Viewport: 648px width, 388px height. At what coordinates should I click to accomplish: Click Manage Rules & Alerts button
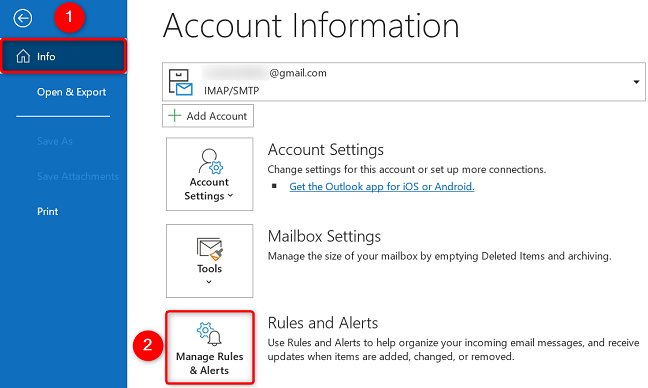coord(210,348)
